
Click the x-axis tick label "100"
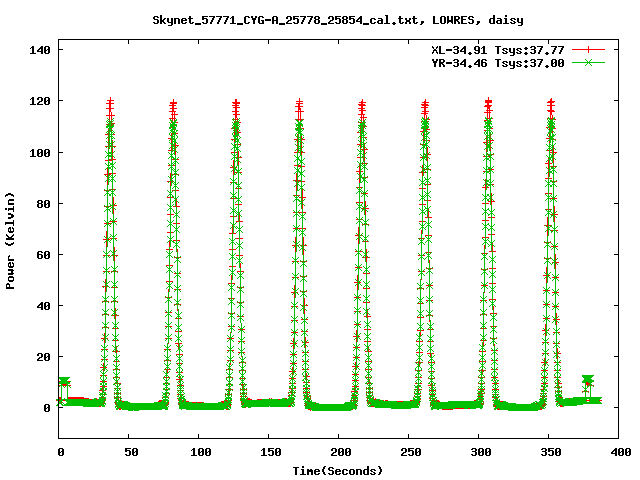click(x=201, y=452)
